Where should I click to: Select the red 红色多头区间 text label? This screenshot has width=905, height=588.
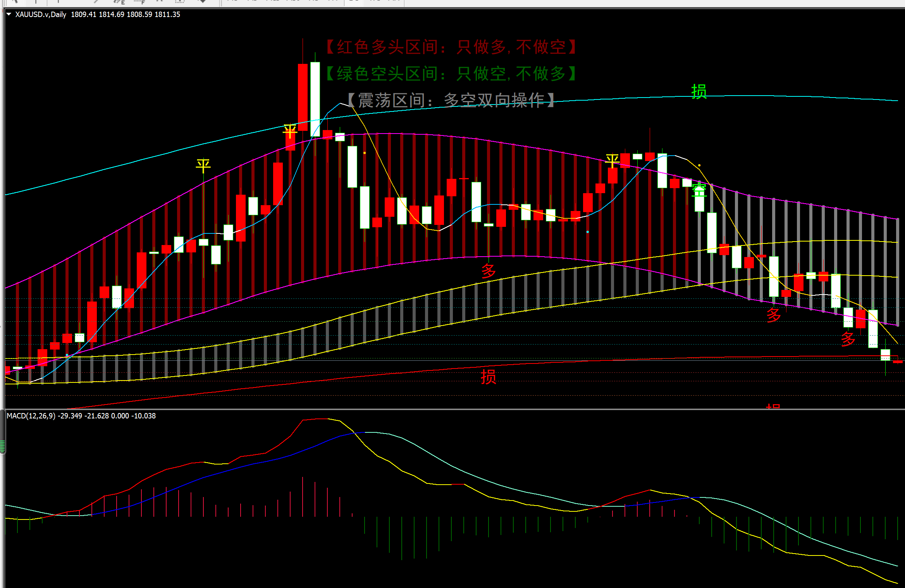[x=451, y=47]
